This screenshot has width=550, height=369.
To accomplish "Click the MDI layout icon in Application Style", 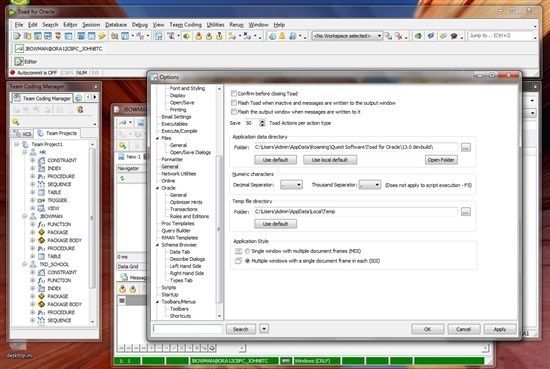I will [x=239, y=251].
